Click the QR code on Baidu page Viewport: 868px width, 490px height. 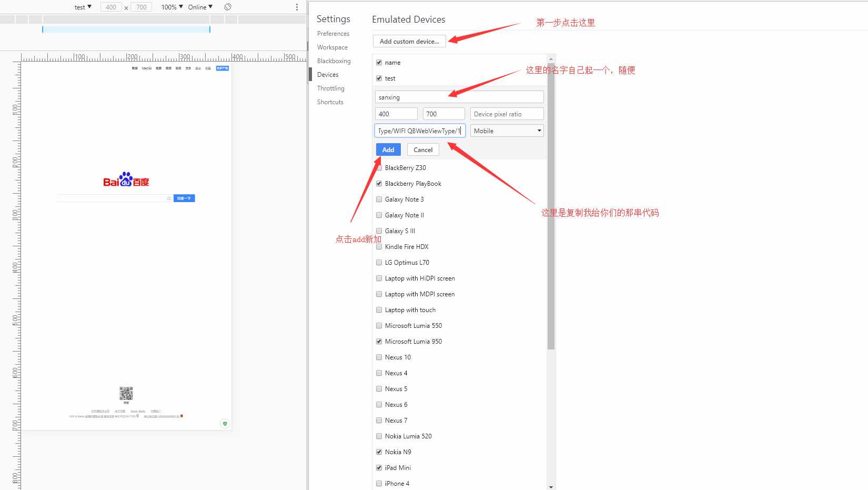tap(126, 393)
